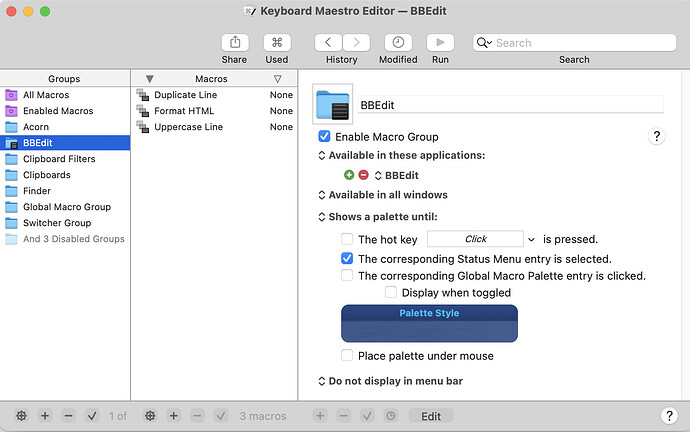Open the Used macros toolbar icon

pos(277,43)
